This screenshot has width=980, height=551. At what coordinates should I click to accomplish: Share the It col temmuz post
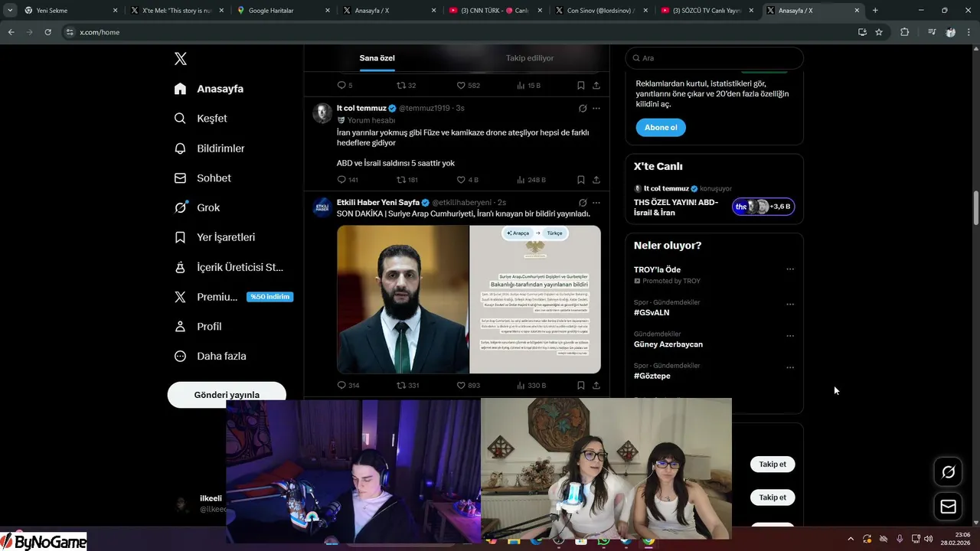(x=596, y=180)
